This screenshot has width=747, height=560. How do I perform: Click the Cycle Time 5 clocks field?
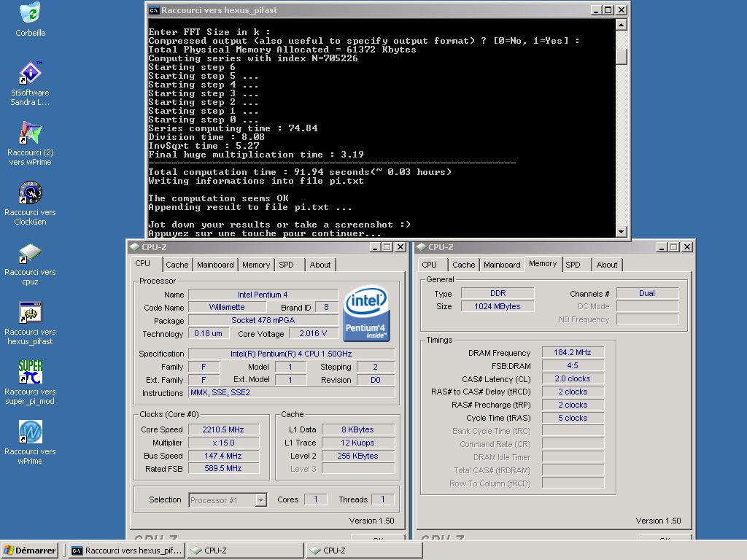[x=573, y=418]
